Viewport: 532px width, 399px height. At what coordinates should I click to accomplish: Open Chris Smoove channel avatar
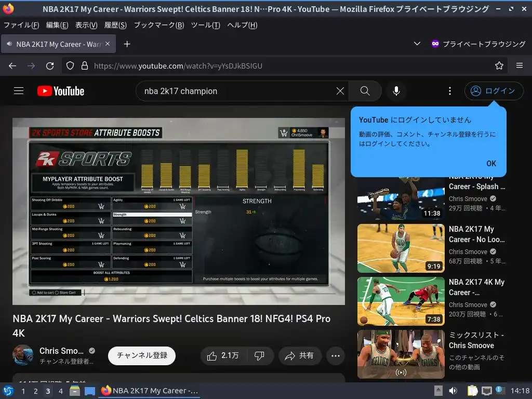pyautogui.click(x=23, y=355)
